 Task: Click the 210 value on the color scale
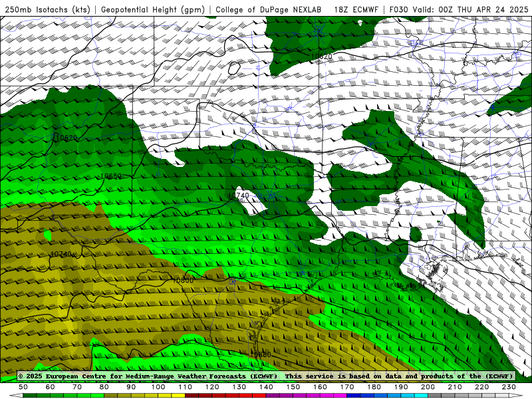click(x=455, y=387)
